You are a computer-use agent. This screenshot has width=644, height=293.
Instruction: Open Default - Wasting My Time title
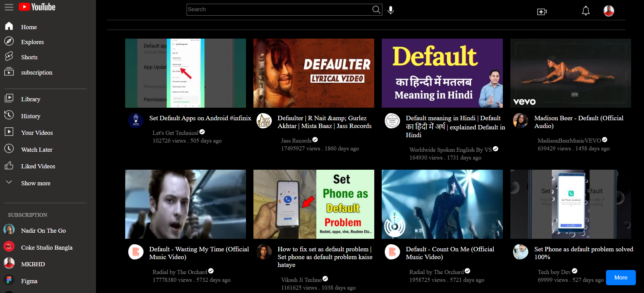point(199,253)
